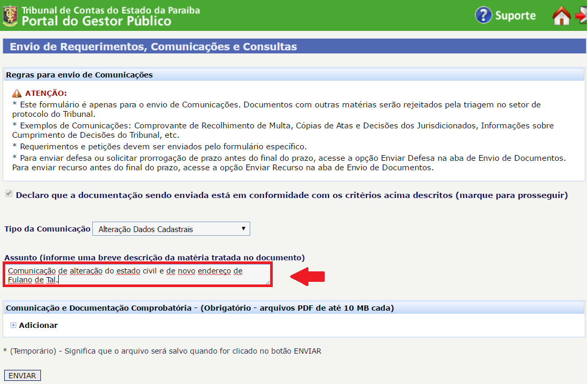Viewport: 588px width, 384px height.
Task: Click the Adicionar link to attach a file
Action: tap(38, 325)
